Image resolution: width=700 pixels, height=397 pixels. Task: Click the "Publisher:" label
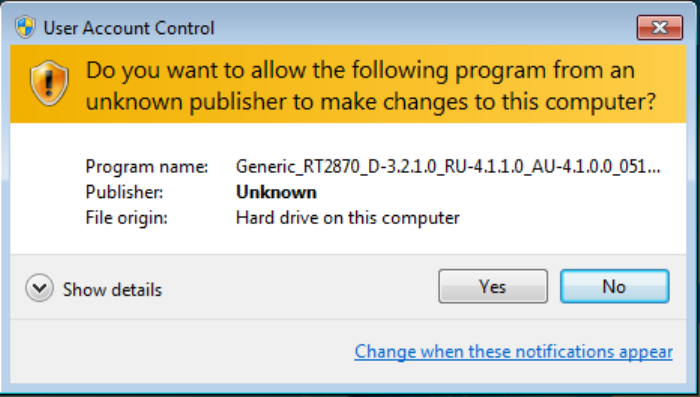pos(124,192)
